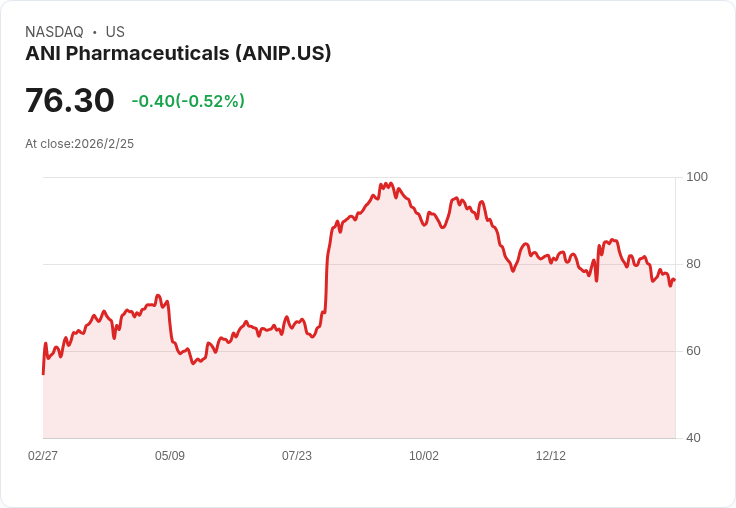
Task: Click the shaded area below the price line
Action: pyautogui.click(x=400, y=350)
